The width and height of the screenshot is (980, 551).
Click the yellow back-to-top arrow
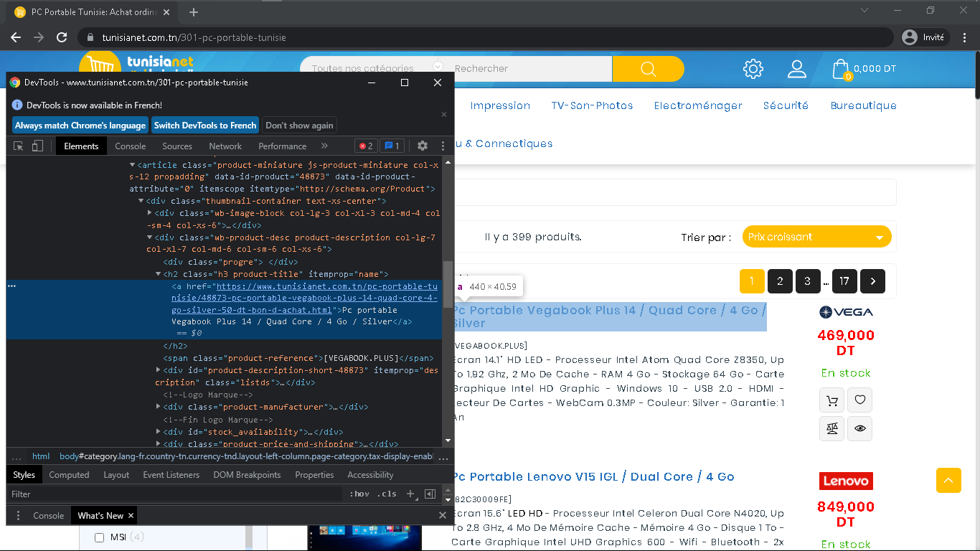click(948, 481)
